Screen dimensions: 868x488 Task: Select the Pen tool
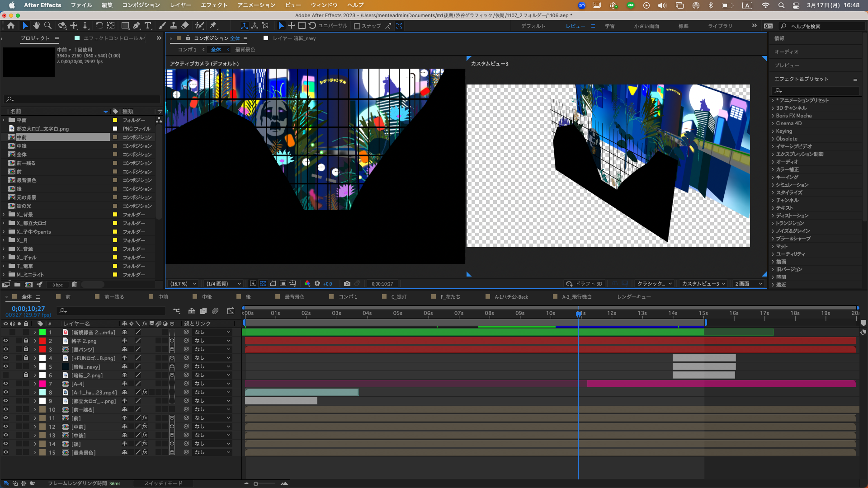(137, 26)
